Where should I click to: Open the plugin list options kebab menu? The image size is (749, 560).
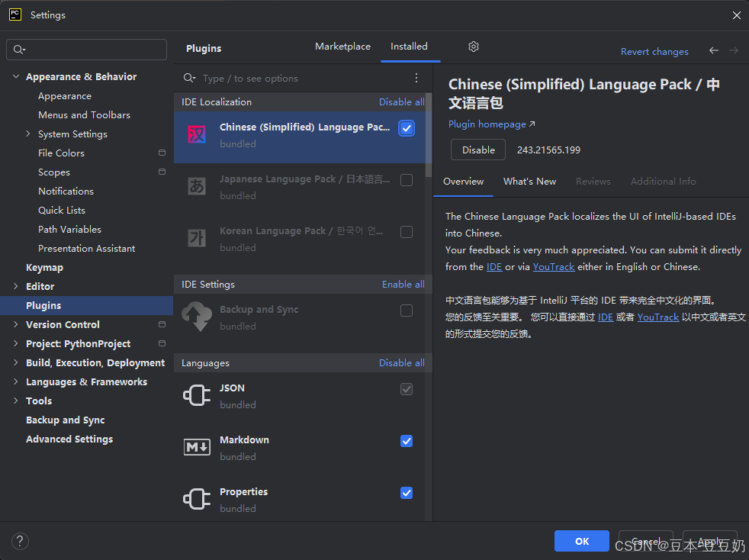point(416,78)
